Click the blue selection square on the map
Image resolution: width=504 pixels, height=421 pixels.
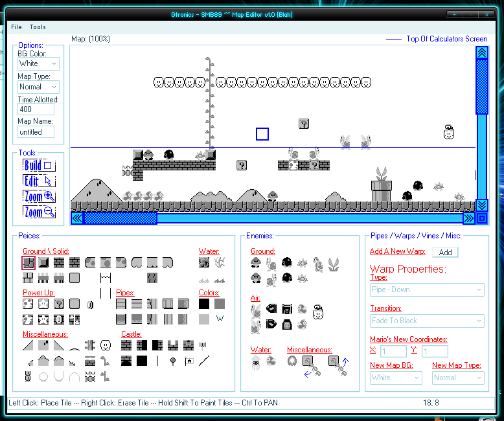pyautogui.click(x=262, y=134)
